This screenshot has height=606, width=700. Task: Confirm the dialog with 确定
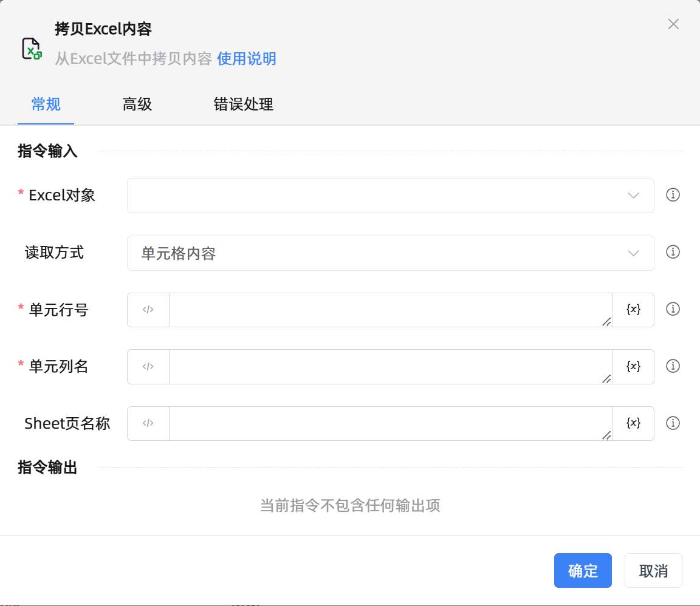click(583, 570)
